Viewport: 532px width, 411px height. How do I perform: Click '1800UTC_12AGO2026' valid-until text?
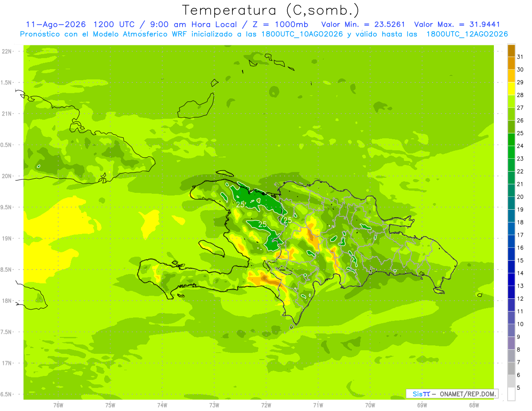click(x=467, y=34)
